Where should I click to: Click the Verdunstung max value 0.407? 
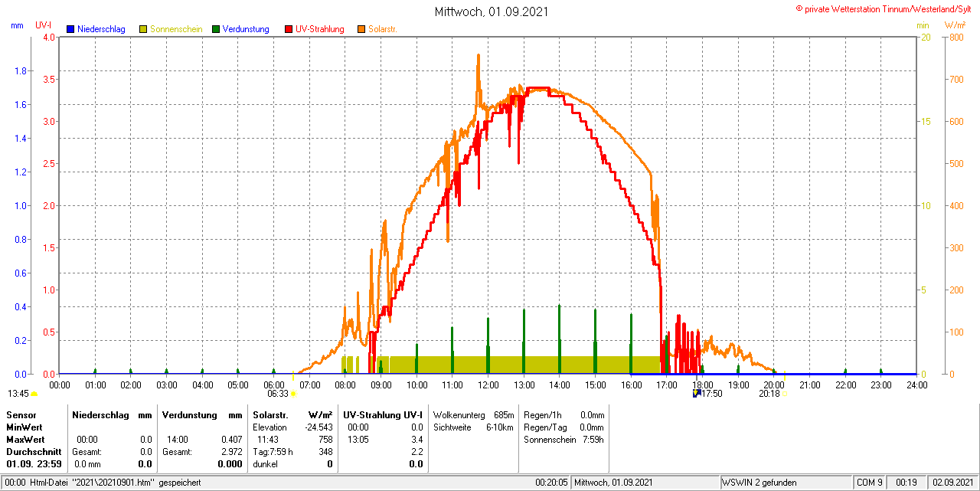(232, 439)
